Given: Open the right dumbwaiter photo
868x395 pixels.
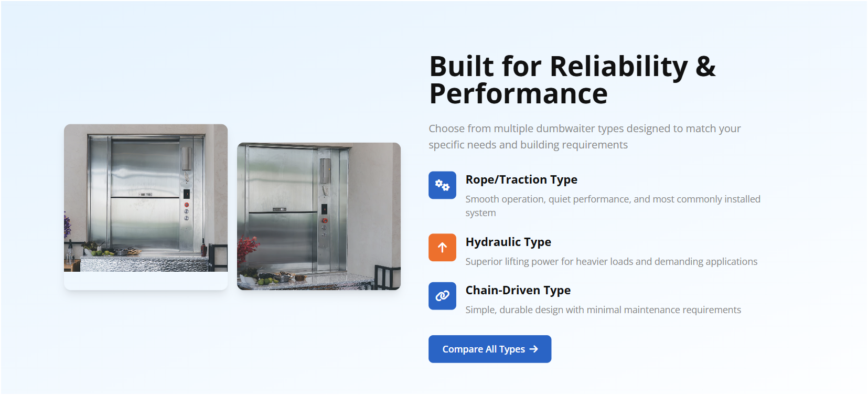Looking at the screenshot, I should click(319, 216).
